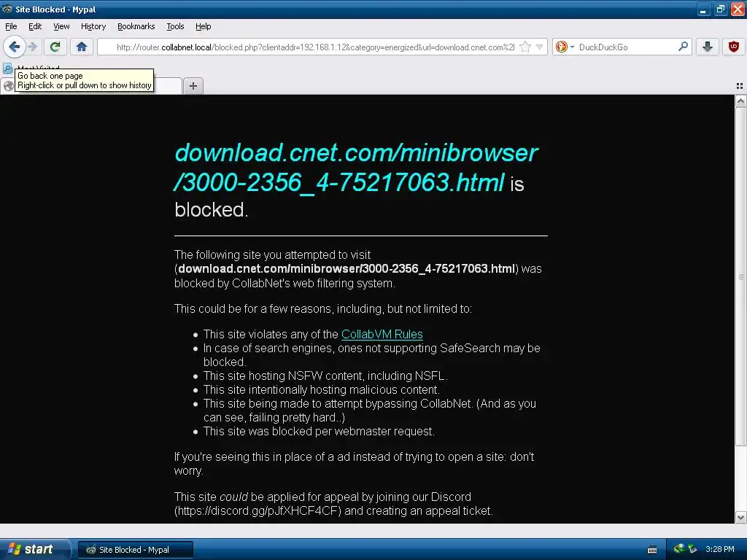Open the DuckDuckGo search engine selector
This screenshot has width=747, height=560.
click(x=565, y=47)
